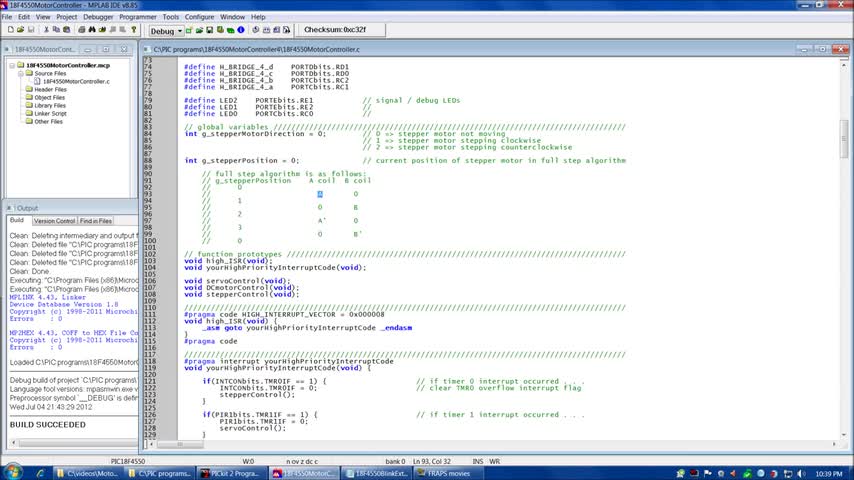Click the INS indicator in status bar
The height and width of the screenshot is (480, 854).
[x=478, y=461]
